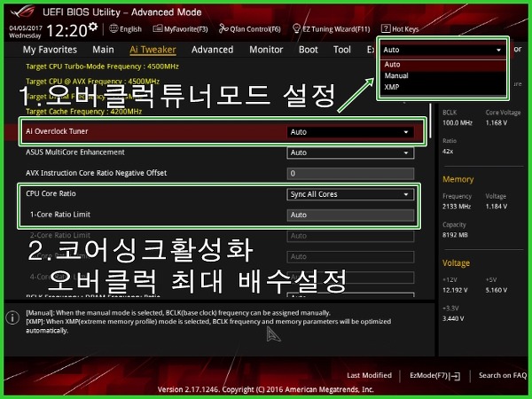Click the globe language icon

point(113,28)
